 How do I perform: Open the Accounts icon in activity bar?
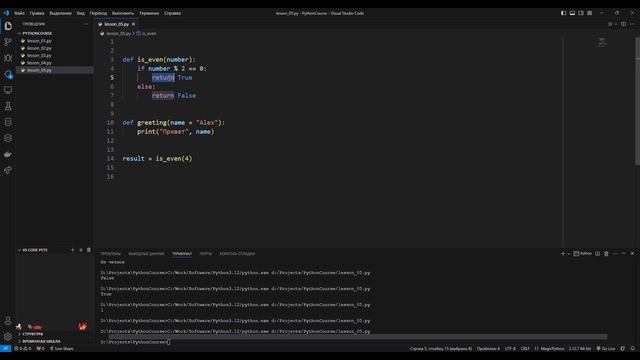click(8, 321)
